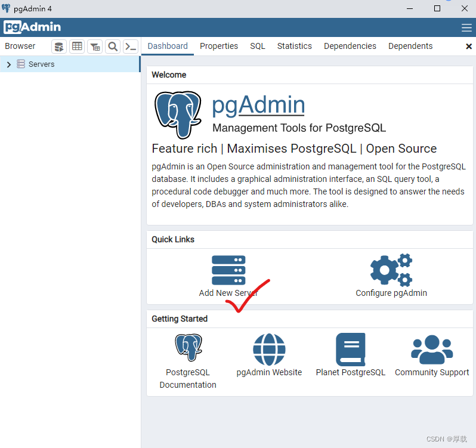The image size is (476, 448).
Task: Close the tab panel with X
Action: coord(469,47)
